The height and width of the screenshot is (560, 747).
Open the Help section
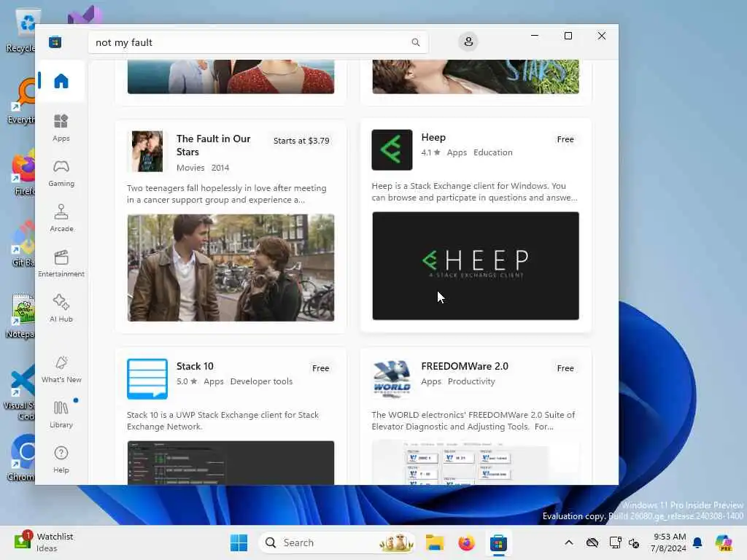(x=61, y=459)
